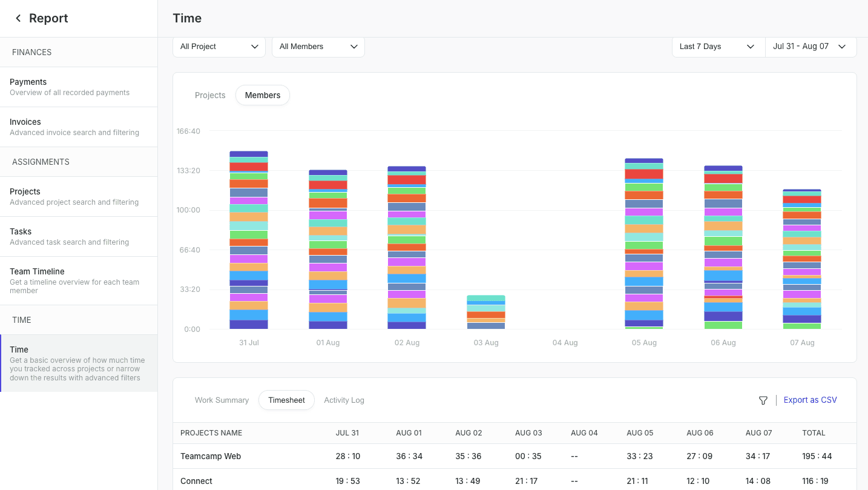Image resolution: width=868 pixels, height=490 pixels.
Task: Click Teamcamp Web Aug 06 value 27 : 09
Action: point(700,456)
